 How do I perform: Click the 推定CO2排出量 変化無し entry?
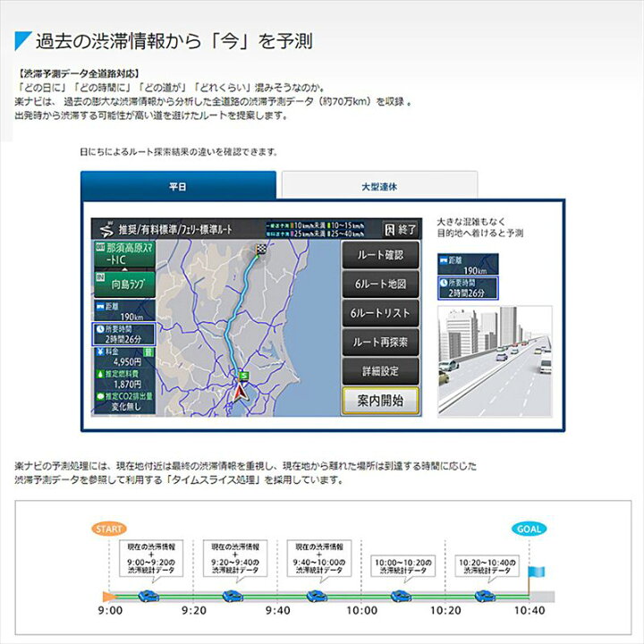(124, 402)
